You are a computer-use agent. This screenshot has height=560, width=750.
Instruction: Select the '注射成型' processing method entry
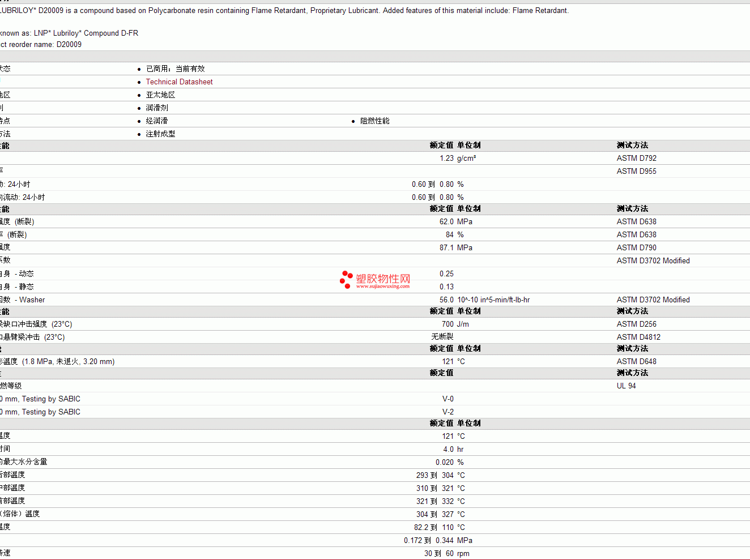click(161, 134)
